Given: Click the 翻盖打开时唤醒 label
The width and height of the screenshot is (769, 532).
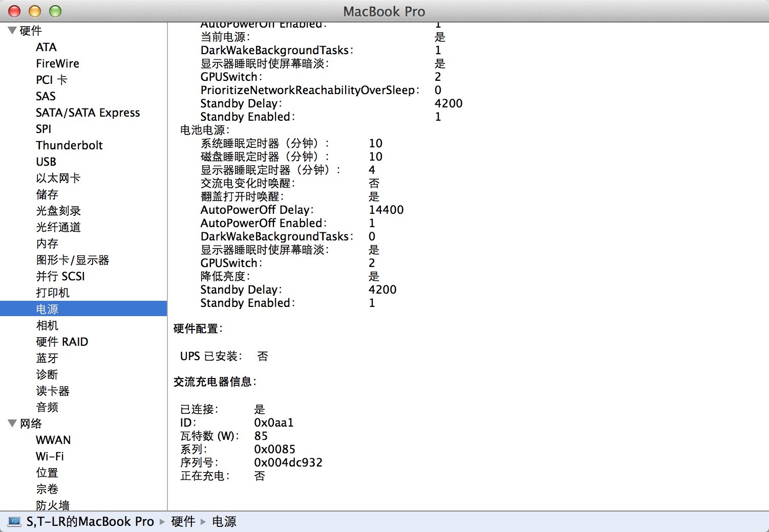Looking at the screenshot, I should (x=242, y=196).
